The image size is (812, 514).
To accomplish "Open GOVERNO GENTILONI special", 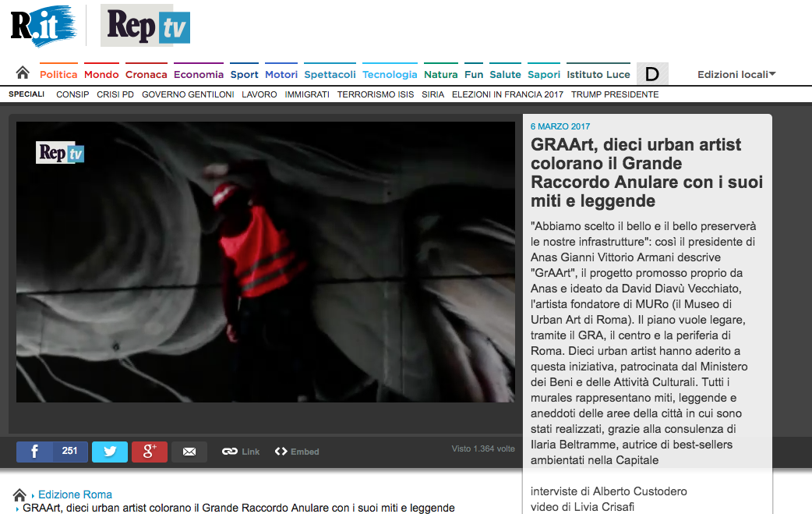I will point(188,94).
